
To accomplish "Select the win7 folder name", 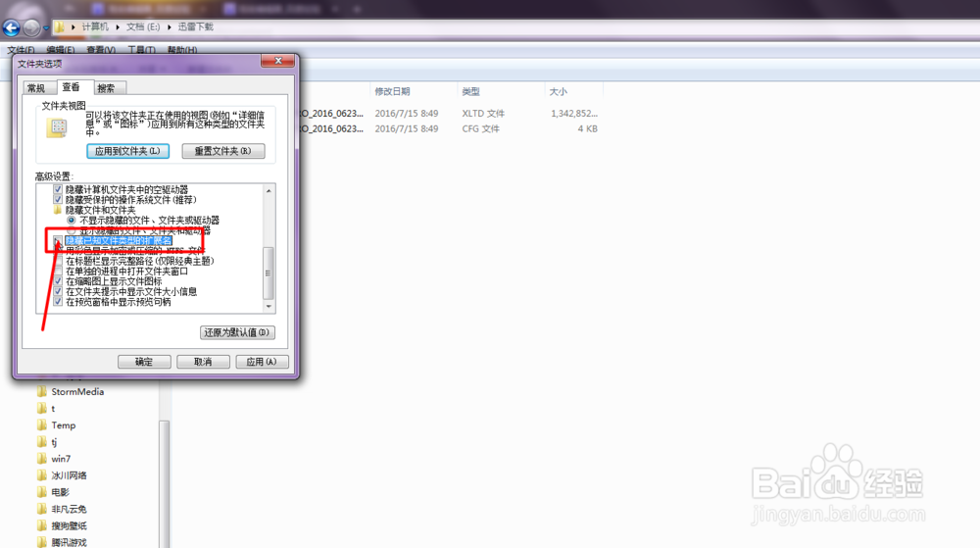I will pos(61,459).
